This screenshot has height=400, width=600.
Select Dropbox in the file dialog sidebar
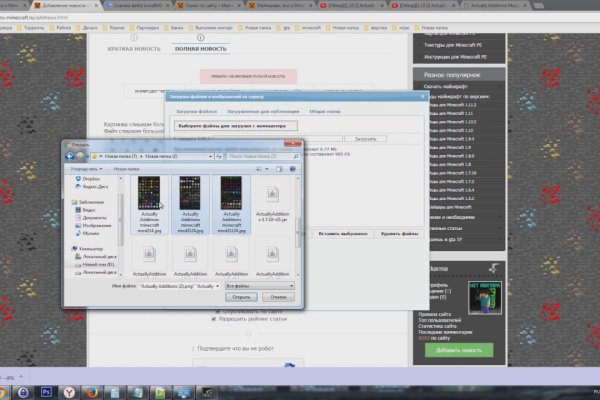(93, 179)
